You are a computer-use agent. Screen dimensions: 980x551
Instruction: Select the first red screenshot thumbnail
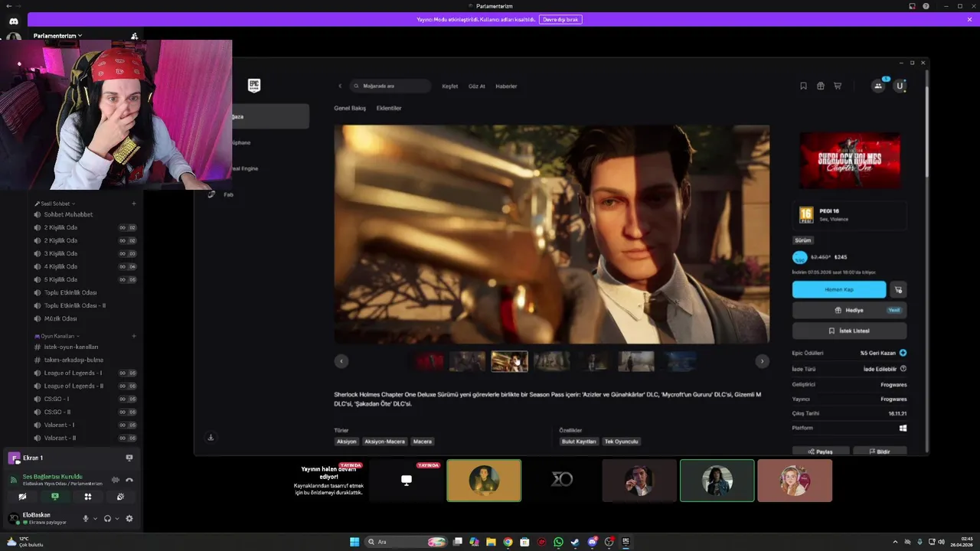click(x=430, y=361)
